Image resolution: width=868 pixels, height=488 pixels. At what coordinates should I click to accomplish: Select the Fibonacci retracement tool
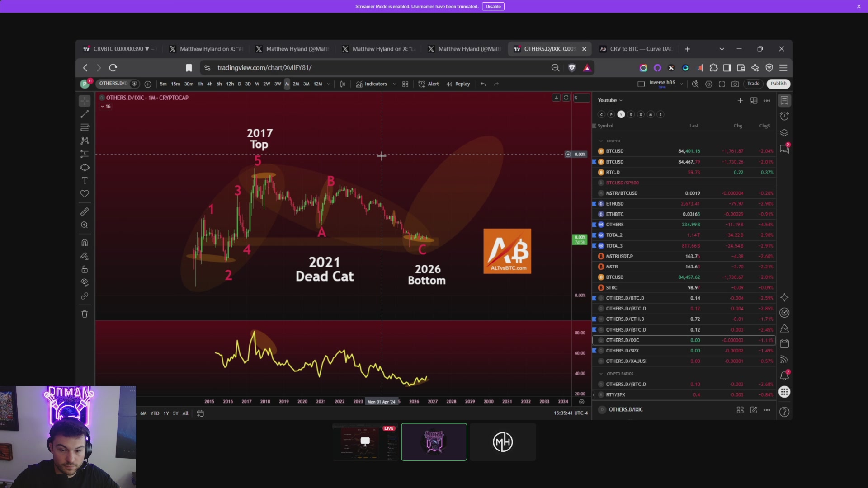[x=85, y=127]
